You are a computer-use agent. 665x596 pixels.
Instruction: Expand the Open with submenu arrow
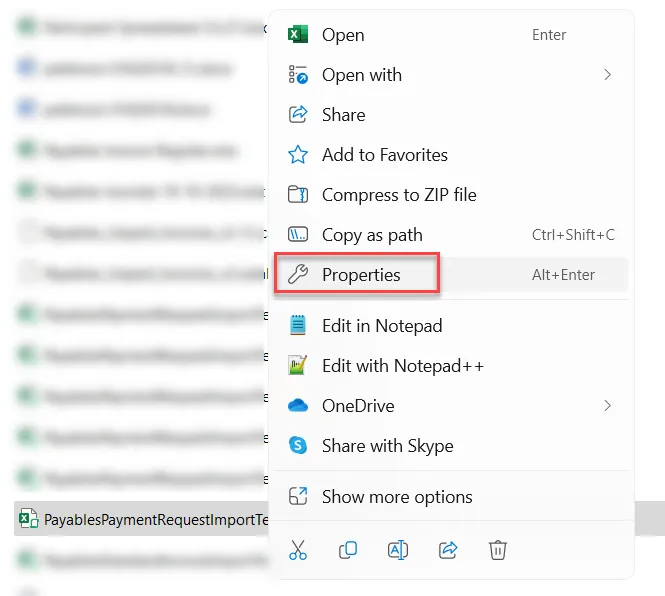click(607, 75)
